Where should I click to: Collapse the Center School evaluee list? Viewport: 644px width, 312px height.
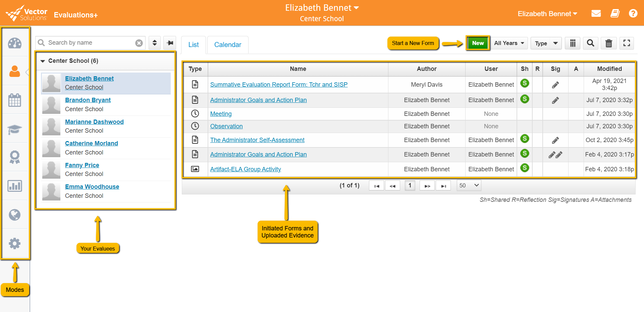coord(42,61)
